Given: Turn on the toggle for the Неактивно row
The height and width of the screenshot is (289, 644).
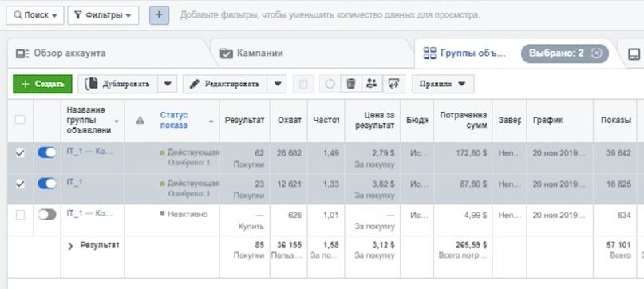Looking at the screenshot, I should [47, 215].
